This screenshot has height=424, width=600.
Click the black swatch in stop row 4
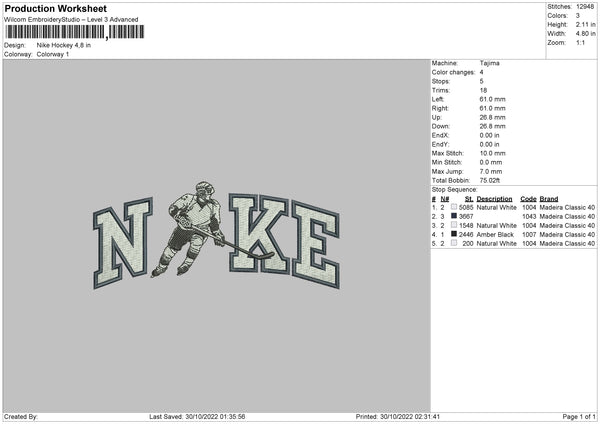454,234
